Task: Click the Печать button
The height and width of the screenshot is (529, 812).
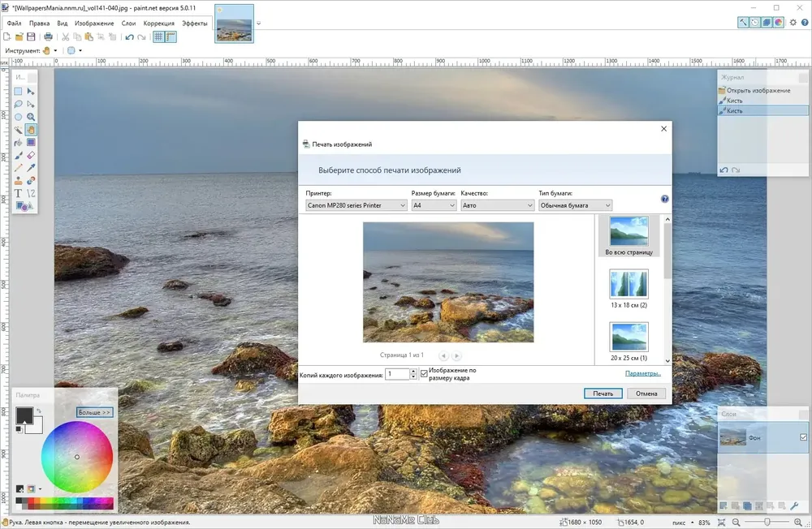Action: pos(603,394)
